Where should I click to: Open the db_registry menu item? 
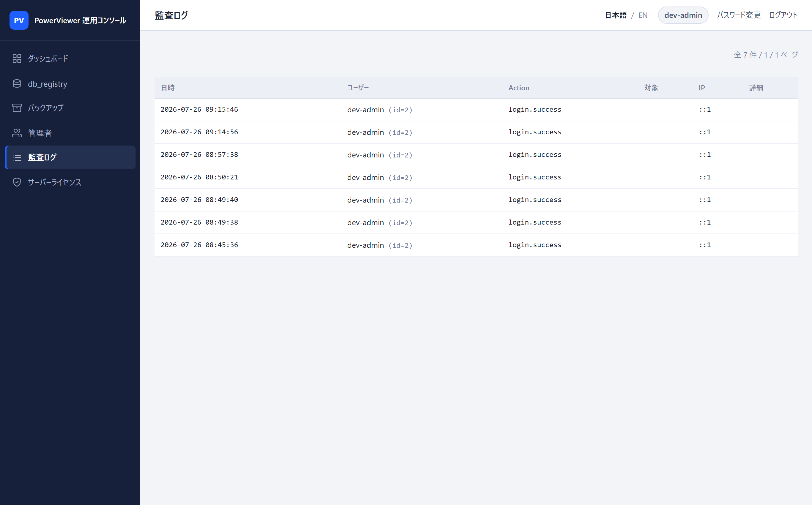pyautogui.click(x=70, y=83)
